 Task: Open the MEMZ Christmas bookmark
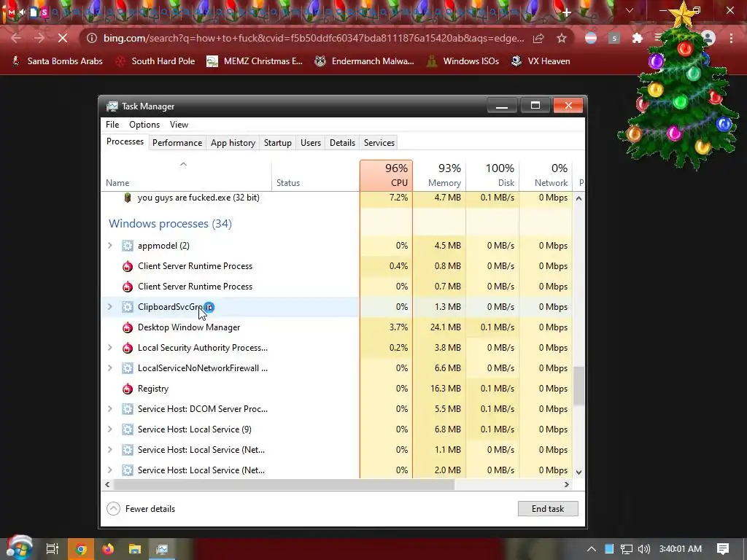(x=255, y=61)
